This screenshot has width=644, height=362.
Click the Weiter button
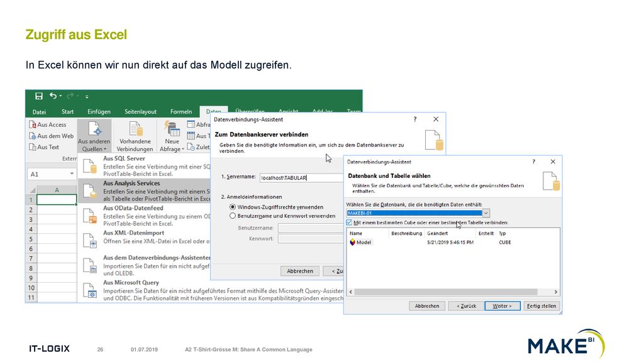tap(502, 306)
